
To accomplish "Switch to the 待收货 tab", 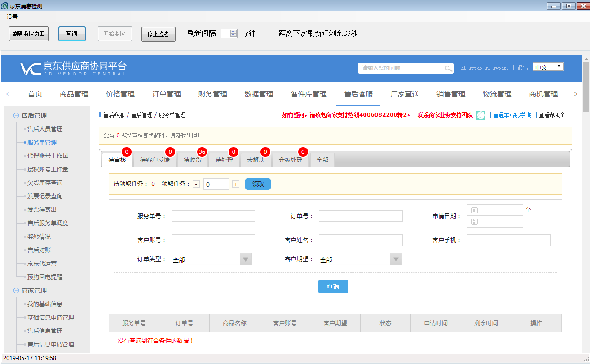I will pos(193,160).
